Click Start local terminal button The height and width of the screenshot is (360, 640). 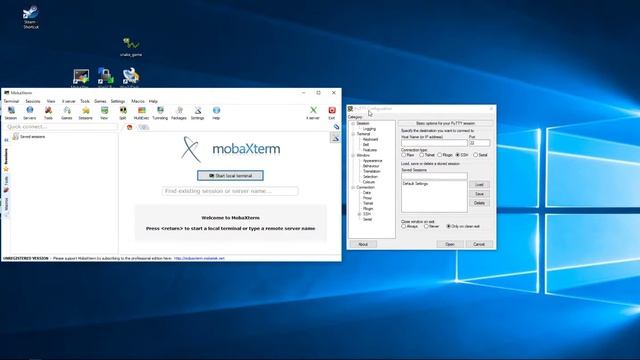pyautogui.click(x=230, y=176)
